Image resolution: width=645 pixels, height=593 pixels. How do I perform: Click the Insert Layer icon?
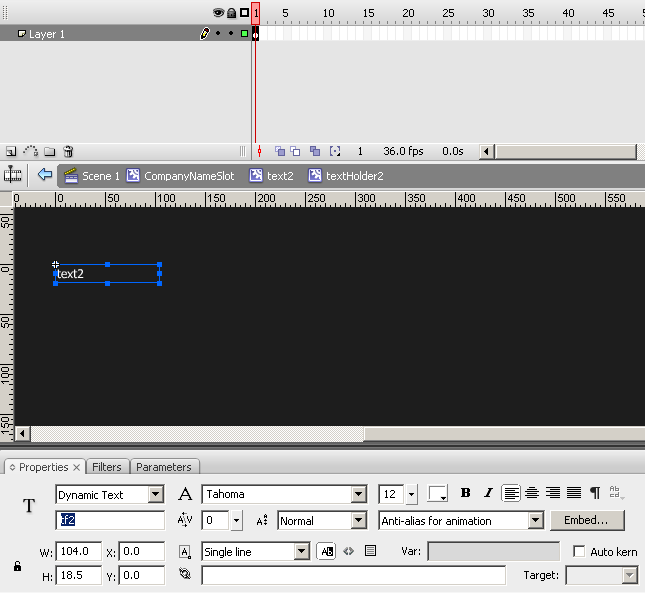point(11,152)
